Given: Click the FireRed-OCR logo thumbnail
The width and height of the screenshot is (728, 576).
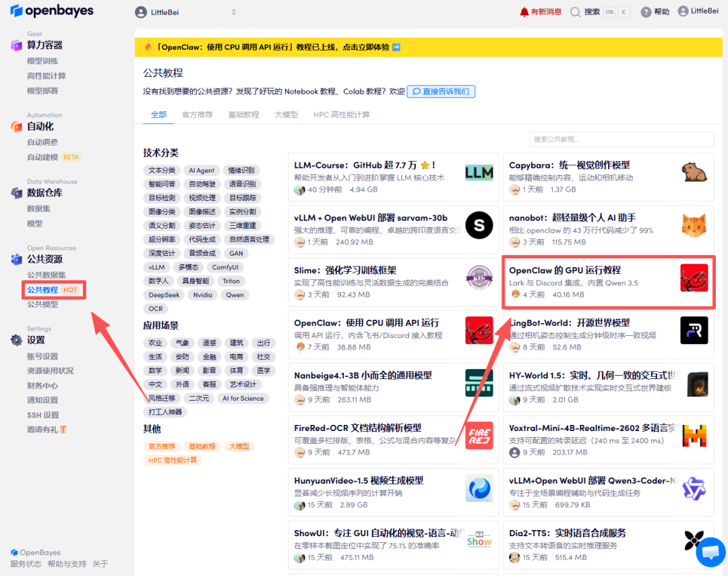Looking at the screenshot, I should point(479,435).
